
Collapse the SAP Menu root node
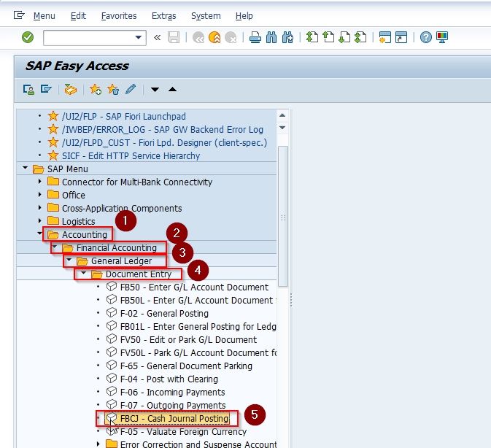25,168
